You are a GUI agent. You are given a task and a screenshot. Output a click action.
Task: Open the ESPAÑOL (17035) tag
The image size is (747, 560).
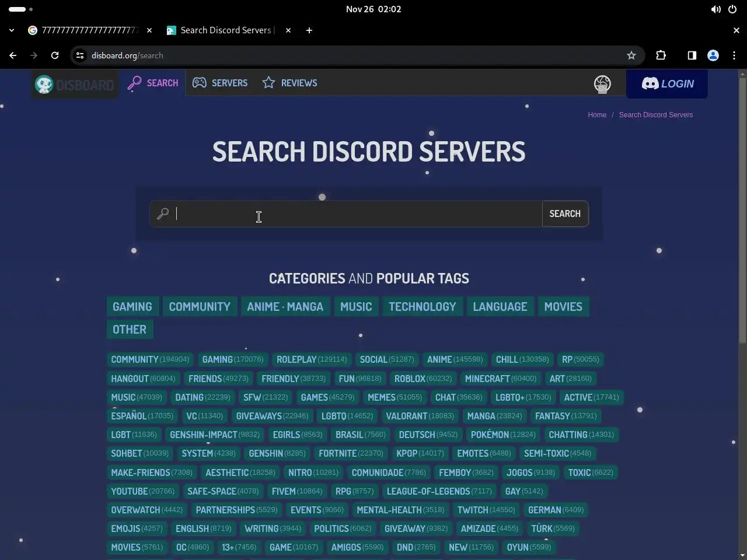pyautogui.click(x=142, y=416)
